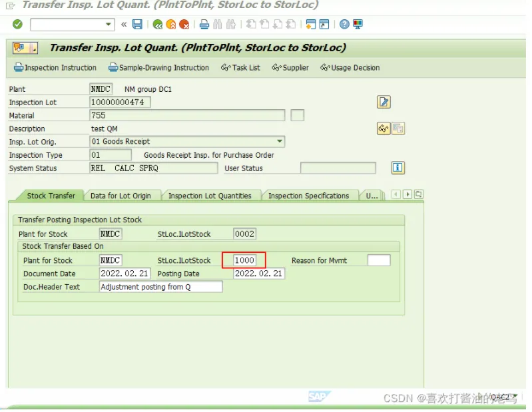Click the First Page icon
The height and width of the screenshot is (412, 532).
tap(251, 25)
